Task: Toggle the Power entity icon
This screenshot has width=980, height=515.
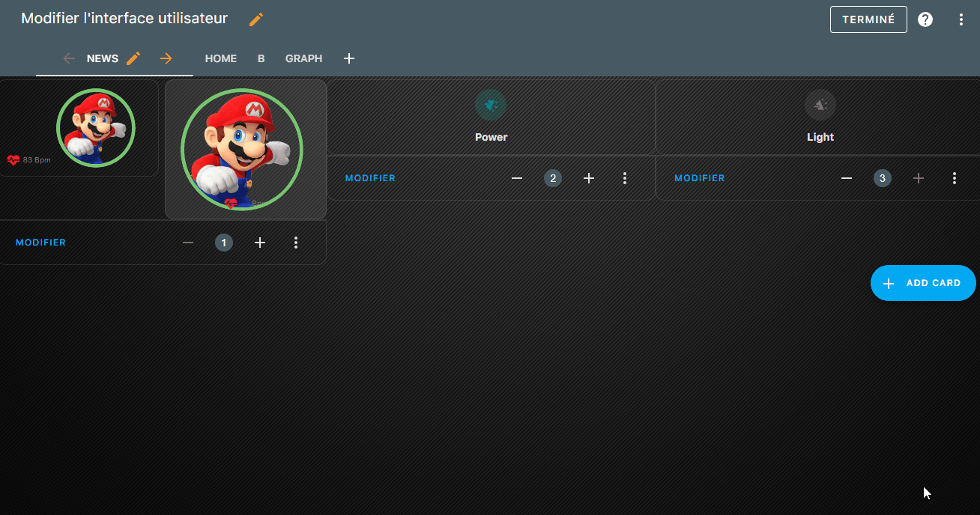Action: (491, 106)
